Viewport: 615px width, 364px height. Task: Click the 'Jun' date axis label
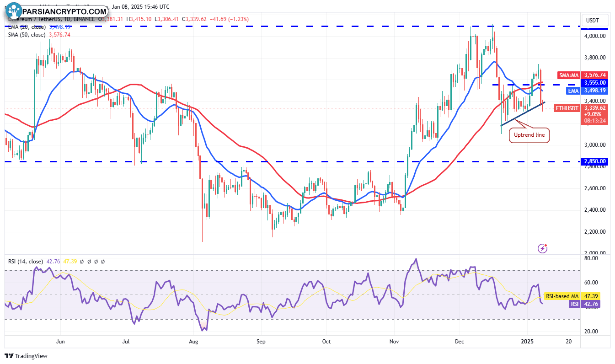[60, 341]
